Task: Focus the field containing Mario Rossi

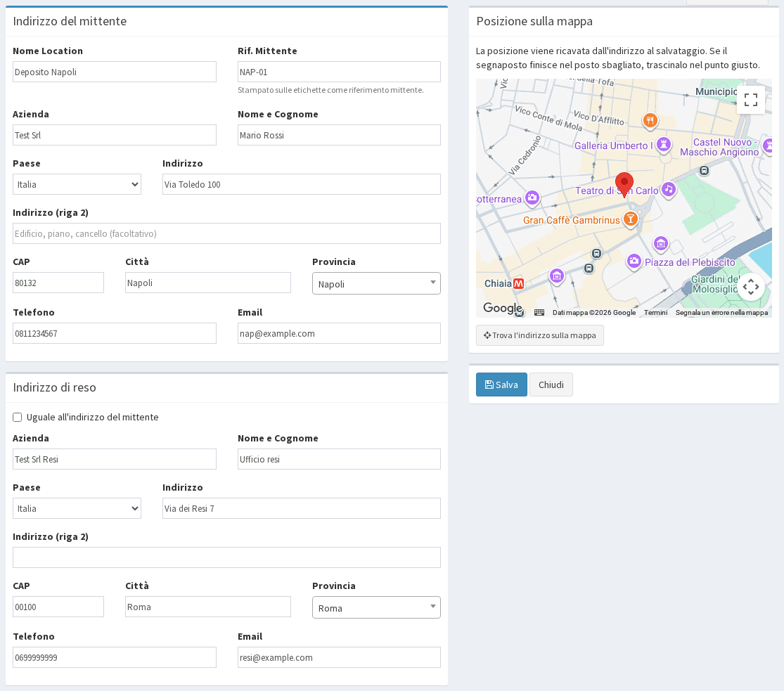Action: click(x=339, y=135)
